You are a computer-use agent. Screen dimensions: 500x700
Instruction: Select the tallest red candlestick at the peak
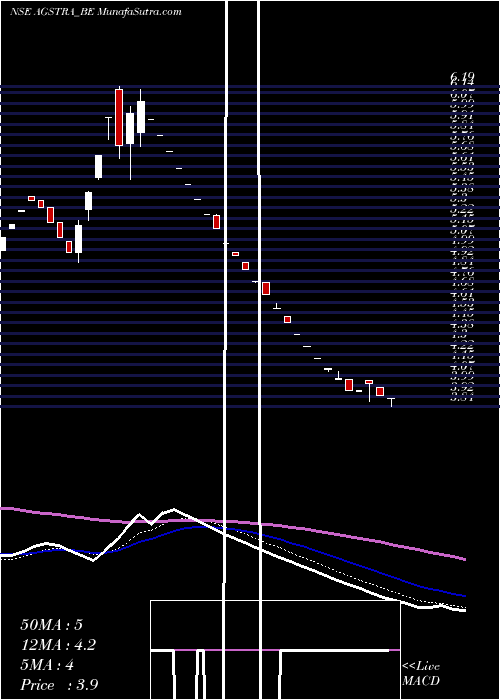[x=119, y=117]
